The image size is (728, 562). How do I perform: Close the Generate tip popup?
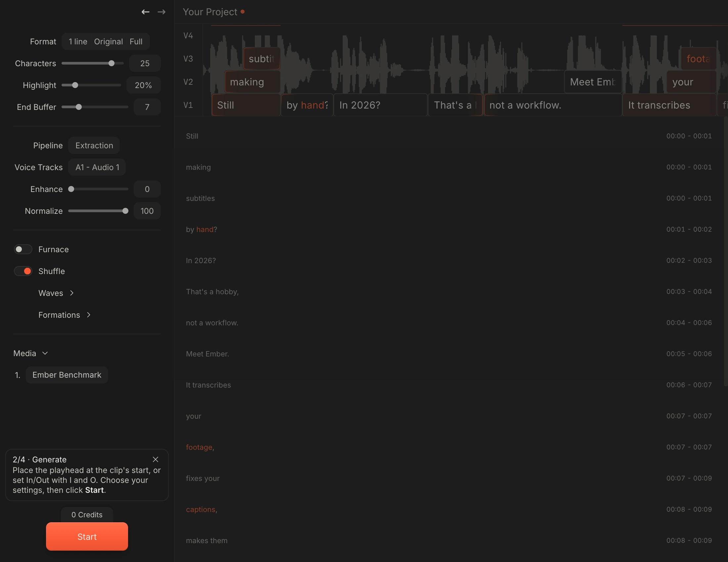click(x=155, y=459)
